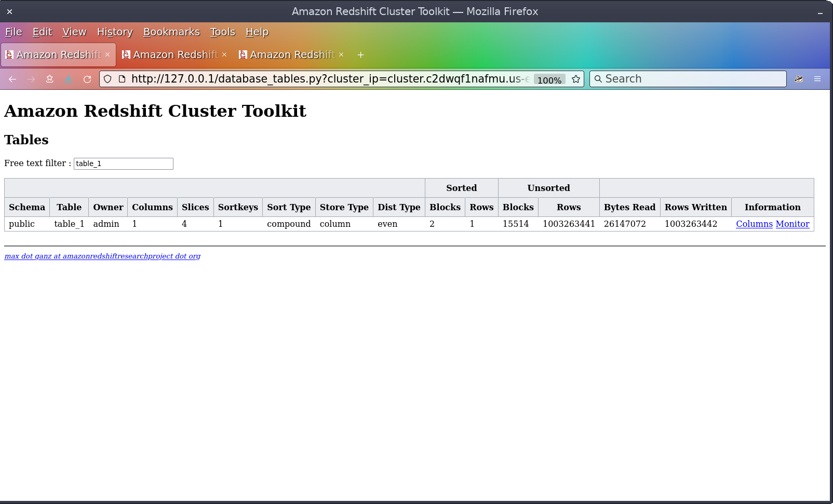Open the View menu
Image resolution: width=833 pixels, height=504 pixels.
[74, 32]
